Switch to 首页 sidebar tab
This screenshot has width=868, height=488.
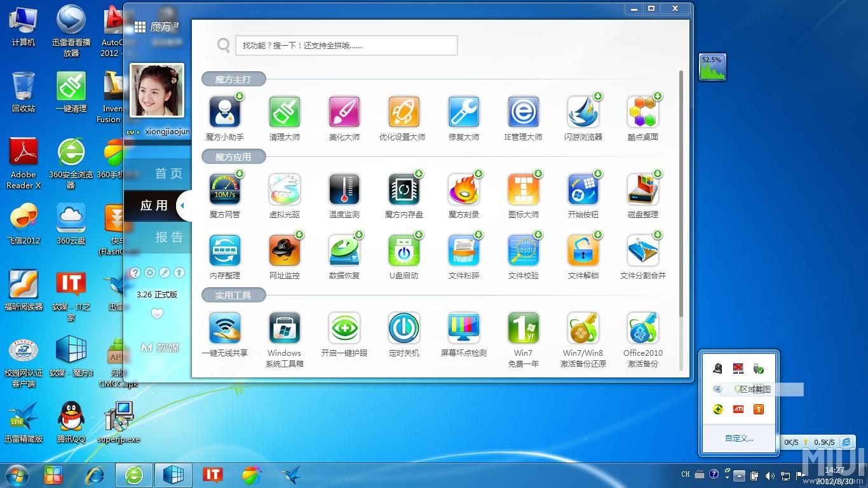click(x=158, y=173)
